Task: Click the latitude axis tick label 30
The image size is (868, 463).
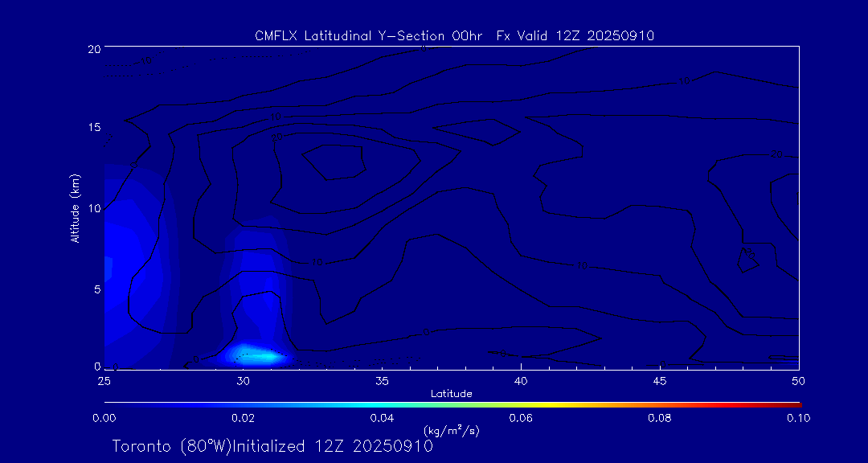Action: pos(243,381)
